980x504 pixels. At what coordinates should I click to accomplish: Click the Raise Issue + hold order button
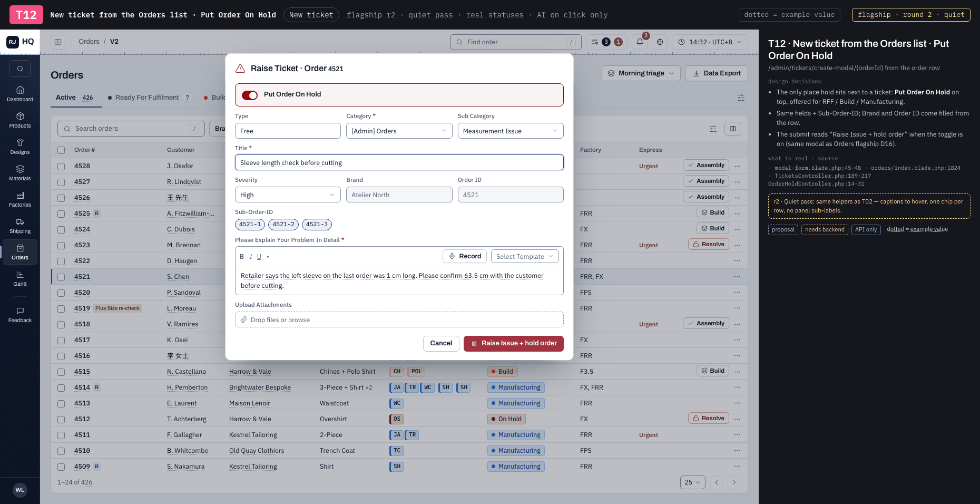pos(514,343)
